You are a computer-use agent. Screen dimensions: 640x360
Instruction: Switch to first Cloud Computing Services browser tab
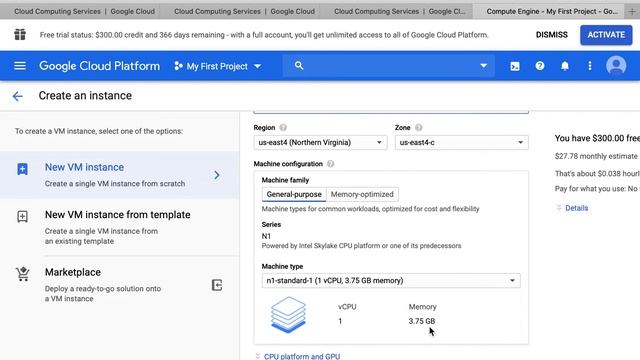(84, 11)
